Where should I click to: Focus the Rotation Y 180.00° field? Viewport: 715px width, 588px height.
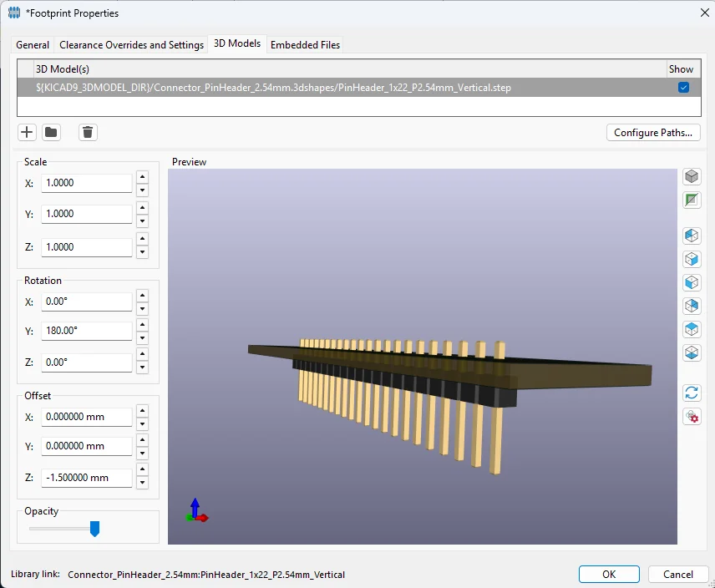click(x=87, y=331)
